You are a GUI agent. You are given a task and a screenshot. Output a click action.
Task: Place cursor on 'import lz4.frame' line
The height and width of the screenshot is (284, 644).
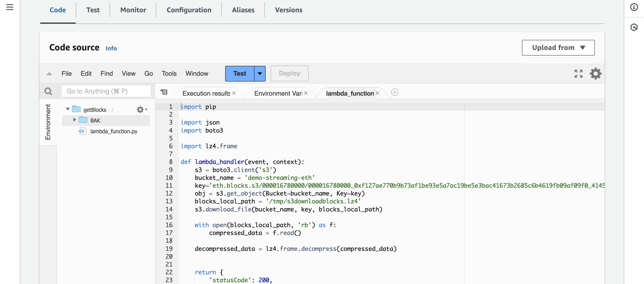pyautogui.click(x=209, y=146)
